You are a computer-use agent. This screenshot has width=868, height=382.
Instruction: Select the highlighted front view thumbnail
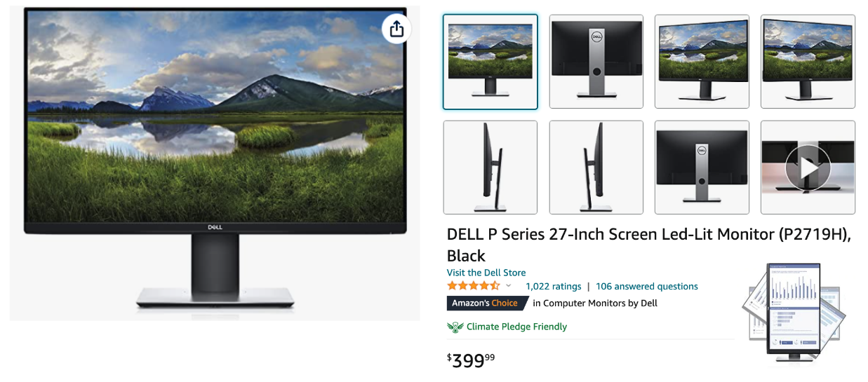point(490,62)
